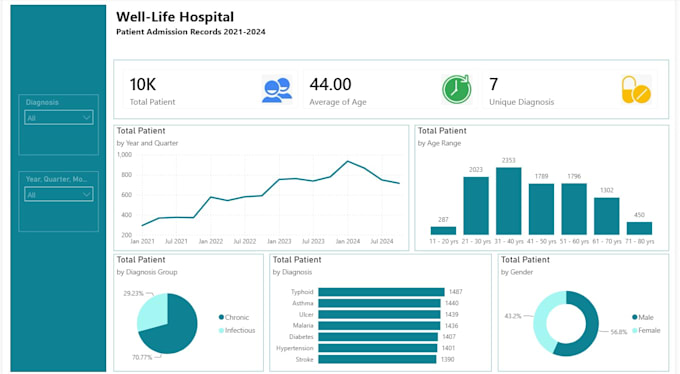Click the by Age Range subtitle

pyautogui.click(x=439, y=143)
